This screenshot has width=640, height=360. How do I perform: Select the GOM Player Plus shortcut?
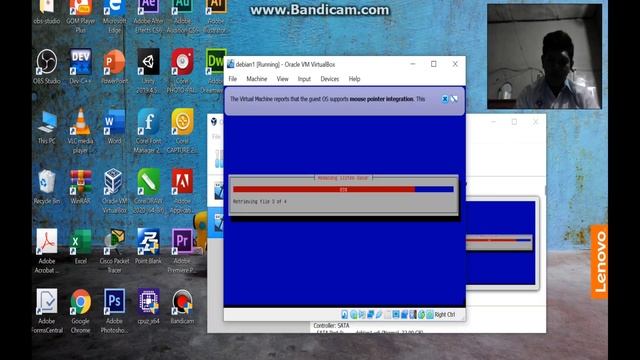point(80,16)
